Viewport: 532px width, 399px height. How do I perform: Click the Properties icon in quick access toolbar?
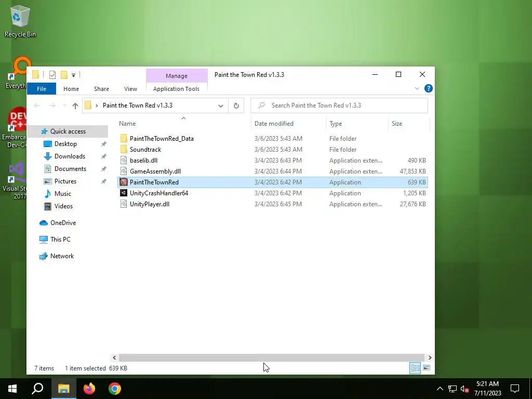click(x=52, y=75)
